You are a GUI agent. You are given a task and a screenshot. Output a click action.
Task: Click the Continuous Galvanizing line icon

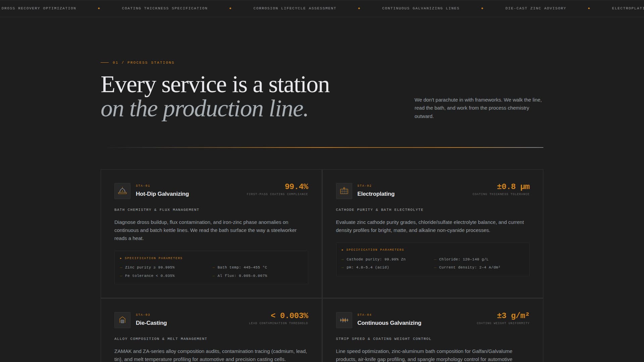pos(344,320)
